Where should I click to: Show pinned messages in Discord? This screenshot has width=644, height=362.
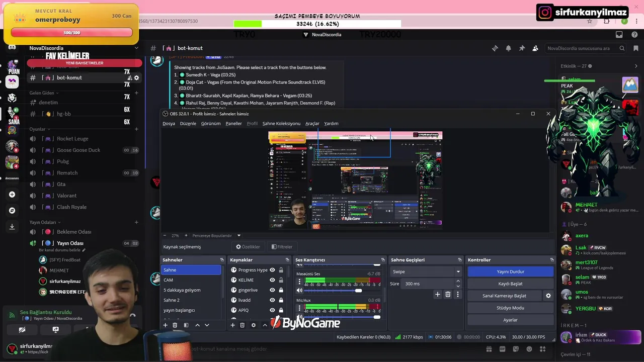click(x=522, y=48)
